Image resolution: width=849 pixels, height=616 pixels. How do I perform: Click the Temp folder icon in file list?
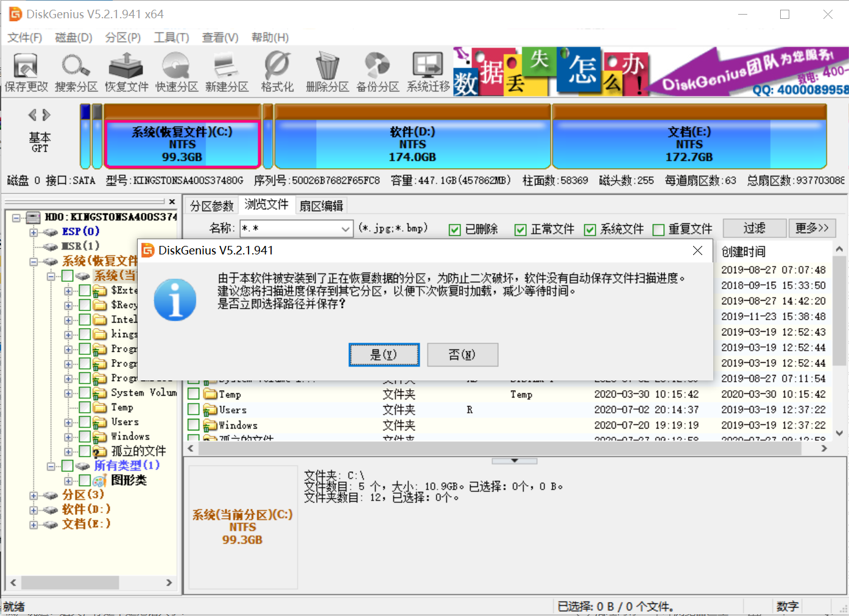[x=210, y=394]
